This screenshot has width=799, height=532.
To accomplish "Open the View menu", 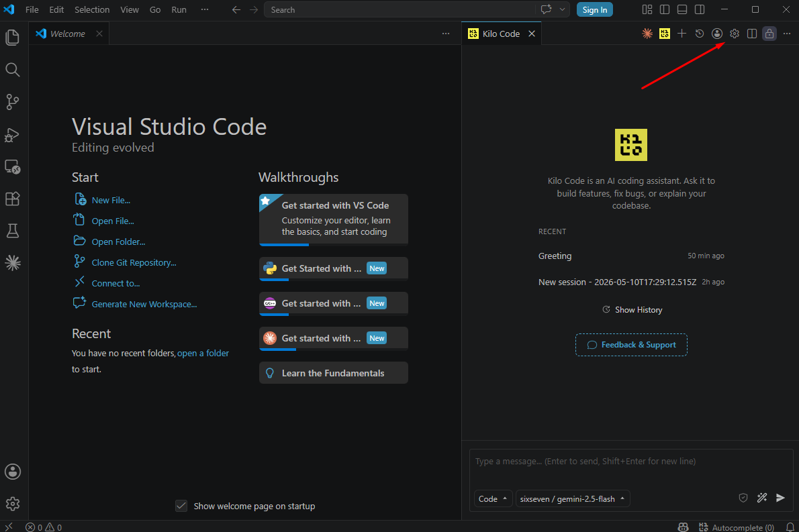I will [x=130, y=9].
